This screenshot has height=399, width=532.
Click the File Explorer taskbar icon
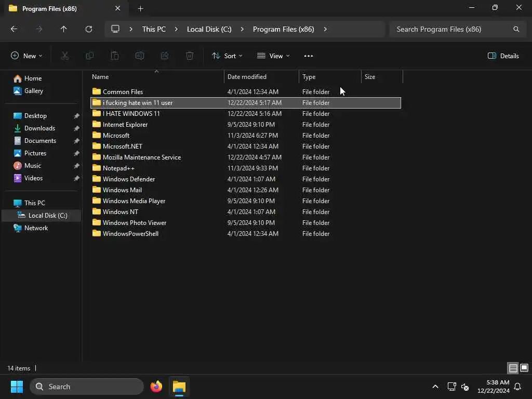(x=179, y=387)
